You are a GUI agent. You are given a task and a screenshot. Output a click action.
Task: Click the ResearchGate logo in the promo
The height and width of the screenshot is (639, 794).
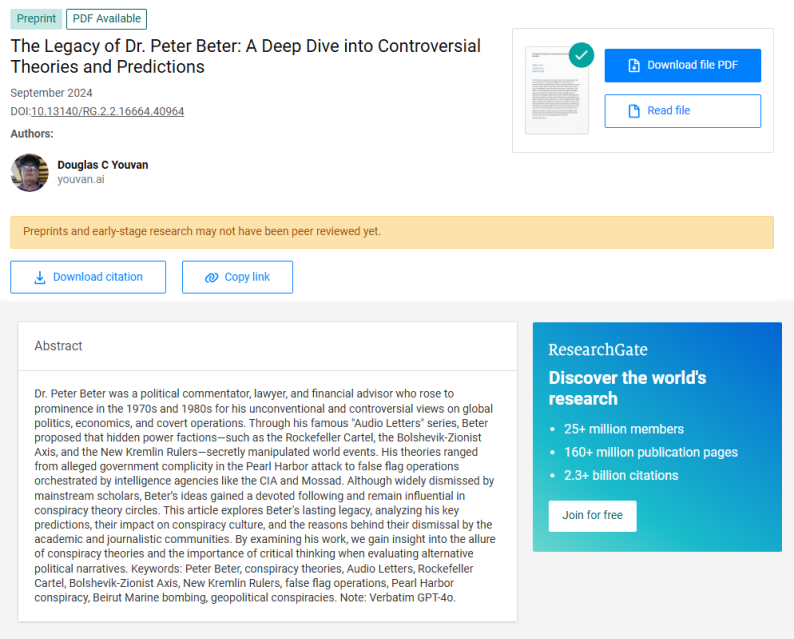point(597,350)
